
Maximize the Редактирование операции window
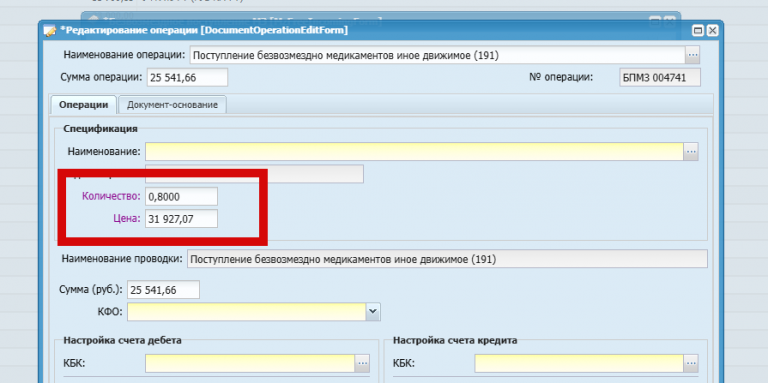[697, 31]
